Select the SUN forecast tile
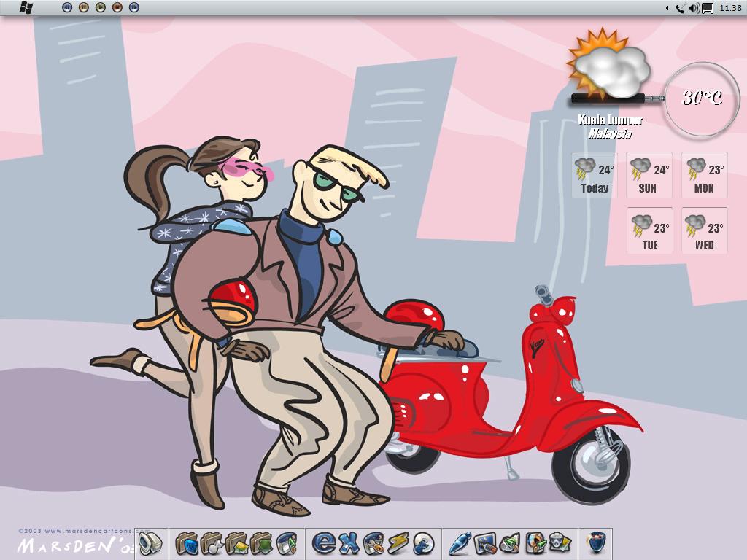The height and width of the screenshot is (560, 747). 649,176
